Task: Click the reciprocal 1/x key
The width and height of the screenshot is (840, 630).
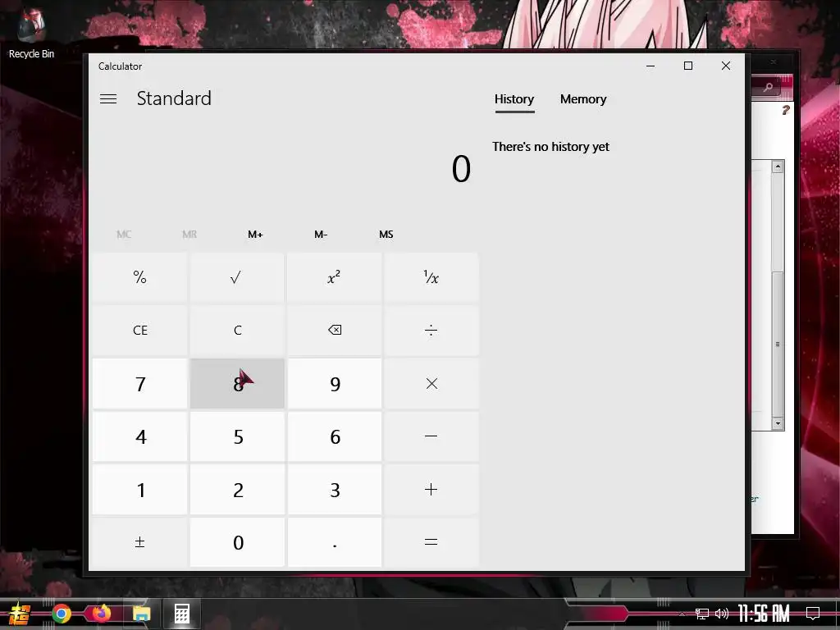Action: coord(431,277)
